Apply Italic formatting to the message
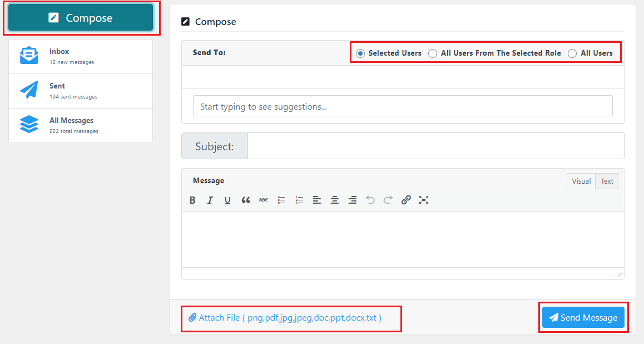644x344 pixels. (210, 200)
